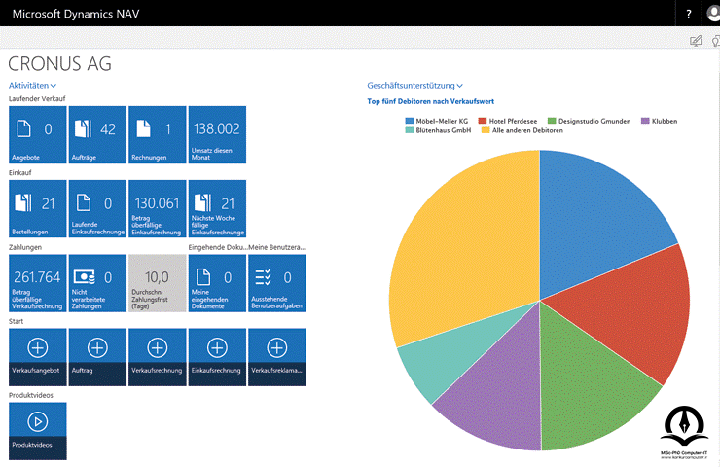Open Betrag überfällige Einkaufsrechnung tile 130.061

157,208
